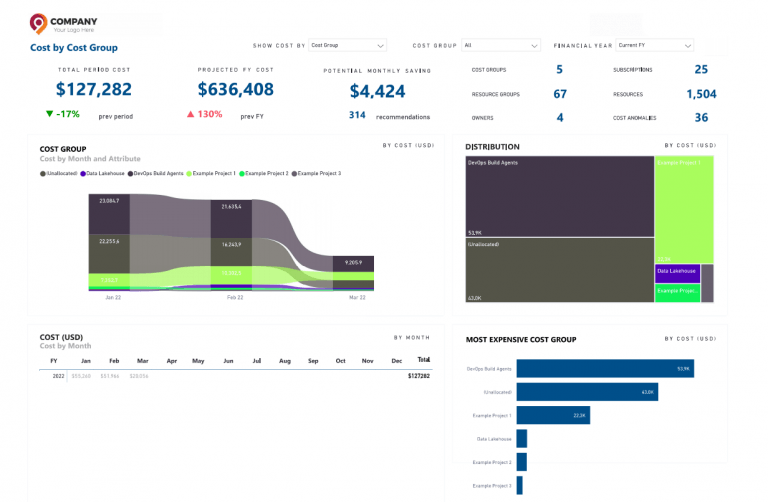Image resolution: width=768 pixels, height=502 pixels.
Task: Click Cost Groups count 5
Action: coord(559,70)
